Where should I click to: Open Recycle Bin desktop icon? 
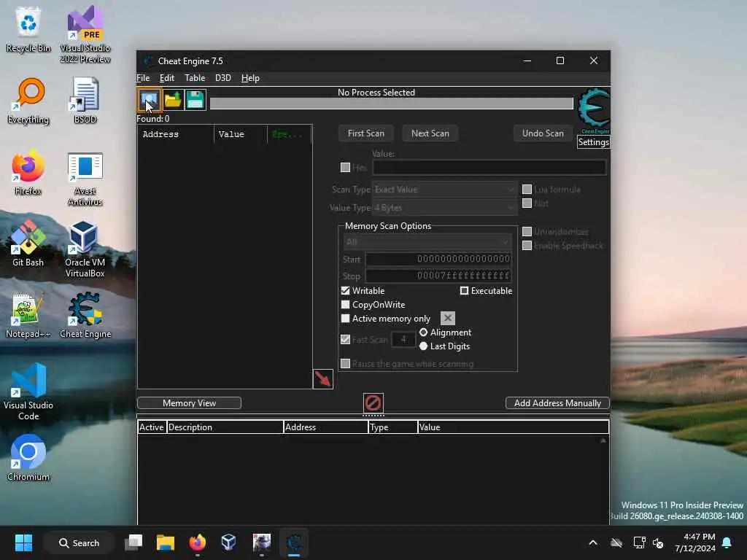tap(28, 29)
